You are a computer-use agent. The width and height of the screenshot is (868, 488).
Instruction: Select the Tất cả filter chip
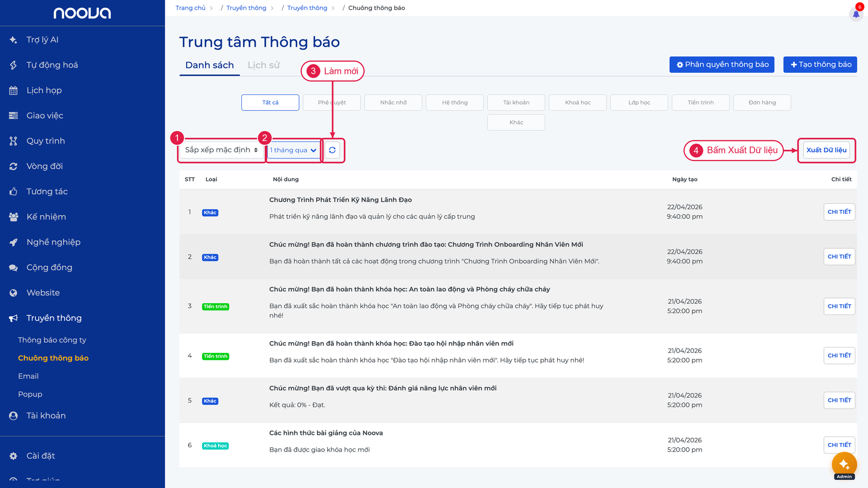click(270, 102)
